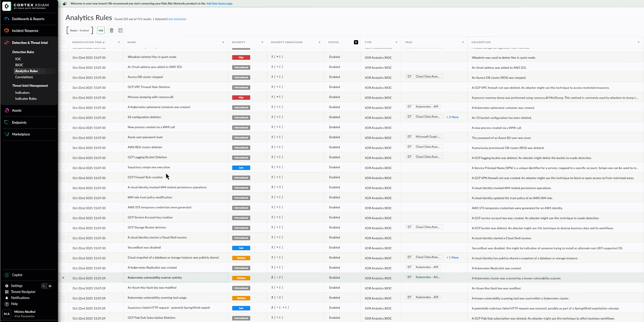Screen dimensions: 644x322
Task: Click the red High badge on Memory dumping row
Action: (241, 97)
